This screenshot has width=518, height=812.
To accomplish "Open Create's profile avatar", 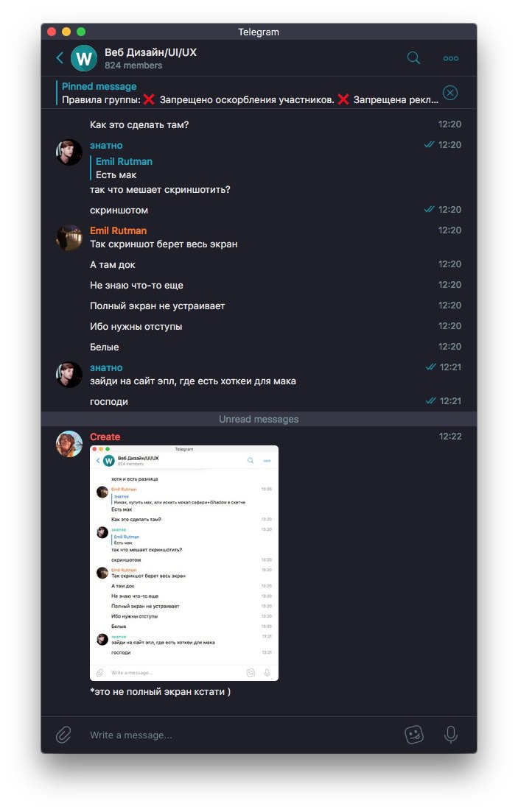I will click(69, 444).
